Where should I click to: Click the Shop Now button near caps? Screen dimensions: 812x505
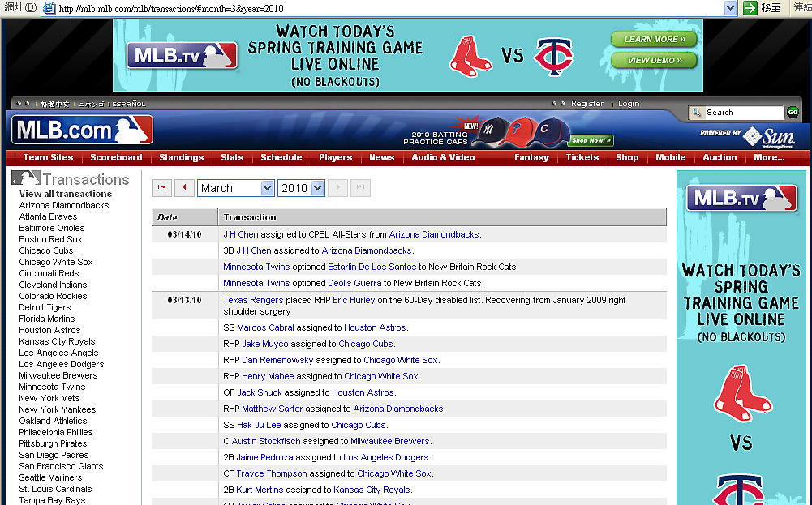[x=591, y=140]
